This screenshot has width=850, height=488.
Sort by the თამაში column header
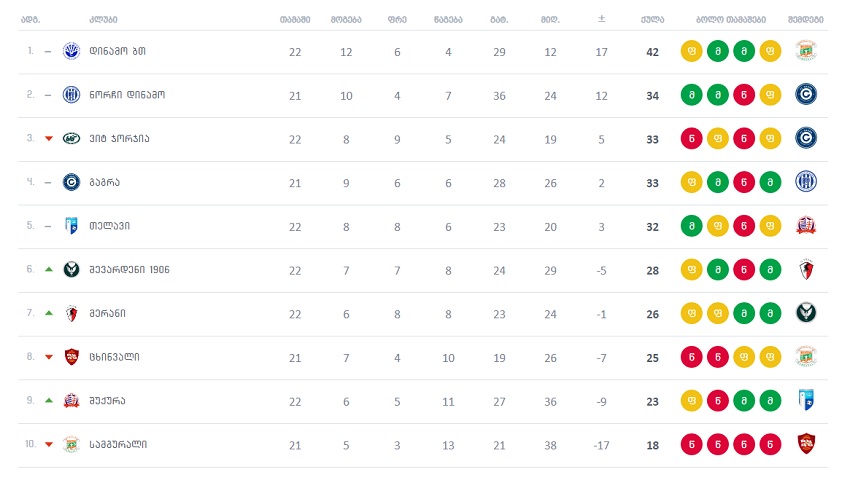coord(295,20)
